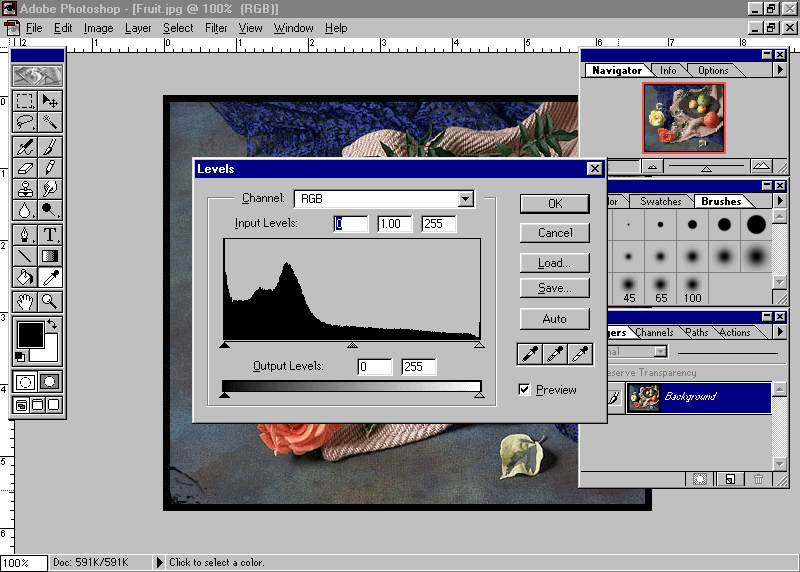Select the Eraser tool
The image size is (800, 572).
click(24, 168)
